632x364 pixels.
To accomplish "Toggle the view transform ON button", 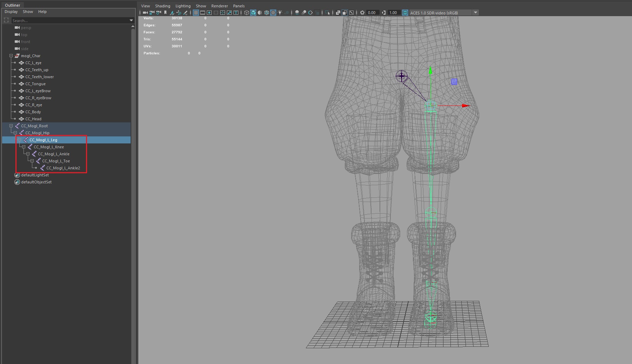I will point(405,13).
